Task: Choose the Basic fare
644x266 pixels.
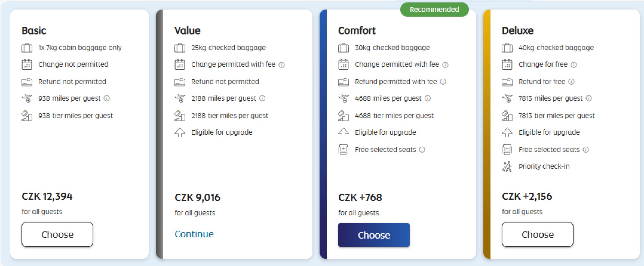Action: (x=57, y=234)
